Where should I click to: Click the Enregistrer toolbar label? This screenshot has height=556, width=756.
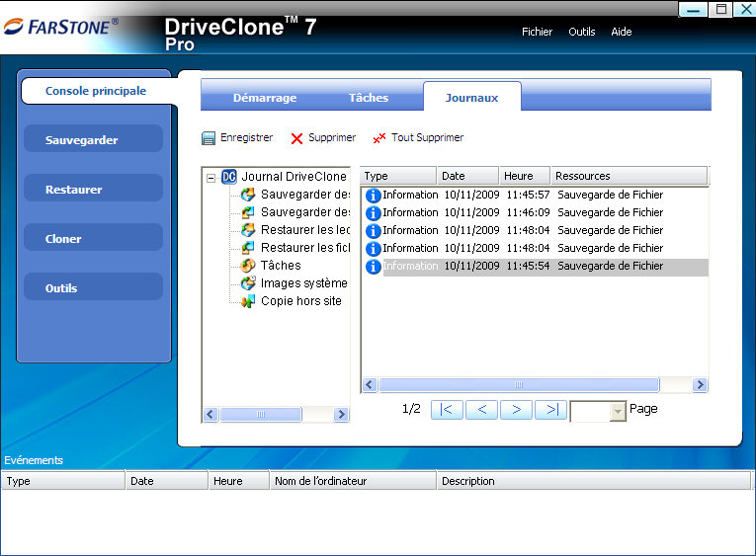point(246,138)
